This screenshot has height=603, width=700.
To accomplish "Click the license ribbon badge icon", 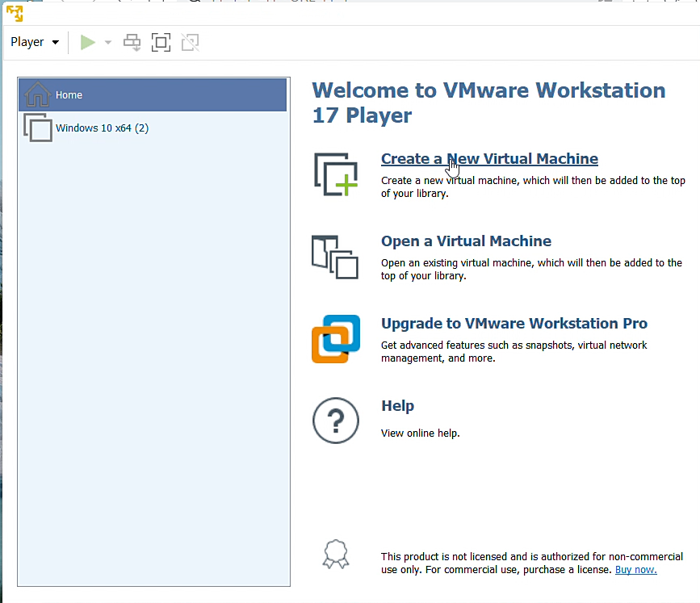I will click(x=336, y=554).
